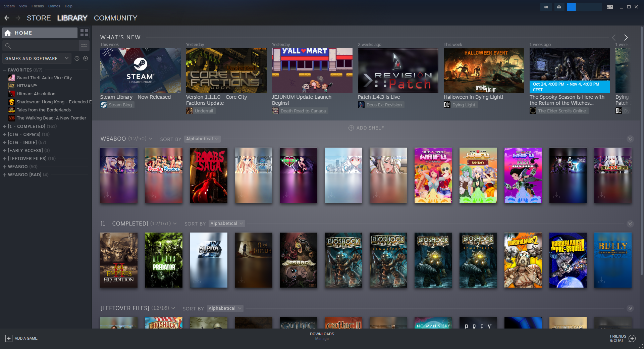644x349 pixels.
Task: Select Tales from the Borderlands
Action: [44, 110]
